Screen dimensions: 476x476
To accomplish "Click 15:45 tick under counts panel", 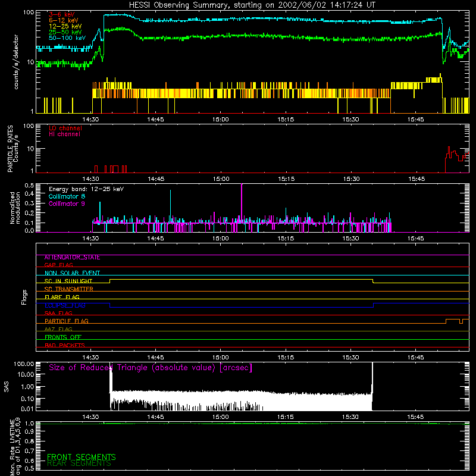I will [416, 120].
